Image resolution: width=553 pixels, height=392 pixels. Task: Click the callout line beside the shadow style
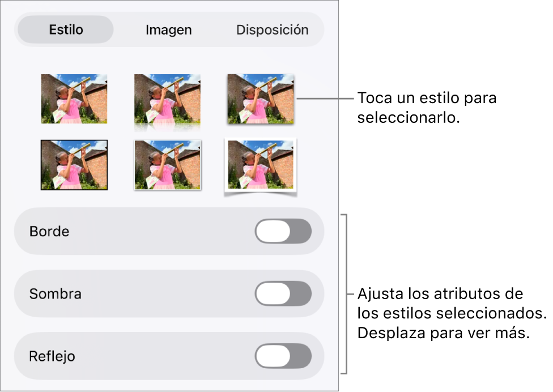(x=325, y=99)
